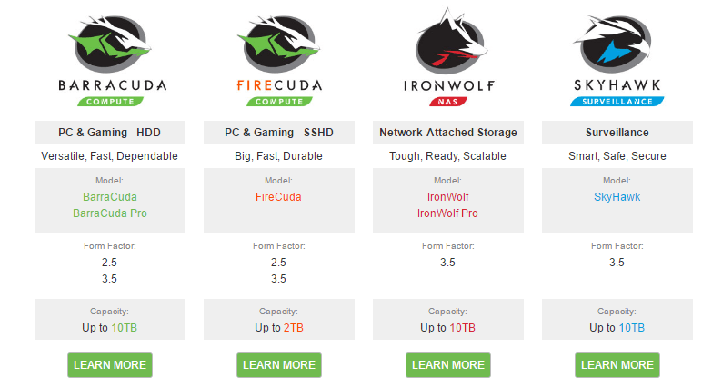Open the IronWolf Pro model link
Image resolution: width=723 pixels, height=387 pixels.
tap(447, 213)
